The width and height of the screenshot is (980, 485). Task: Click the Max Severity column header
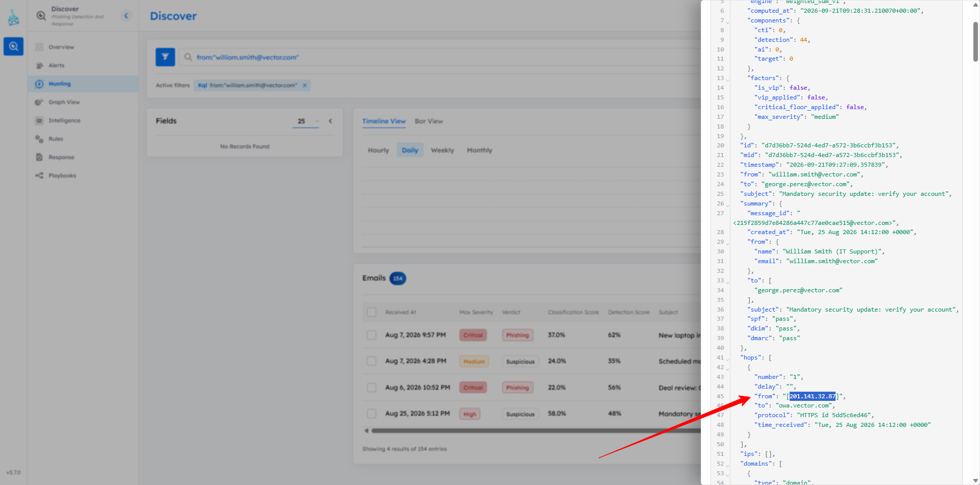tap(476, 312)
